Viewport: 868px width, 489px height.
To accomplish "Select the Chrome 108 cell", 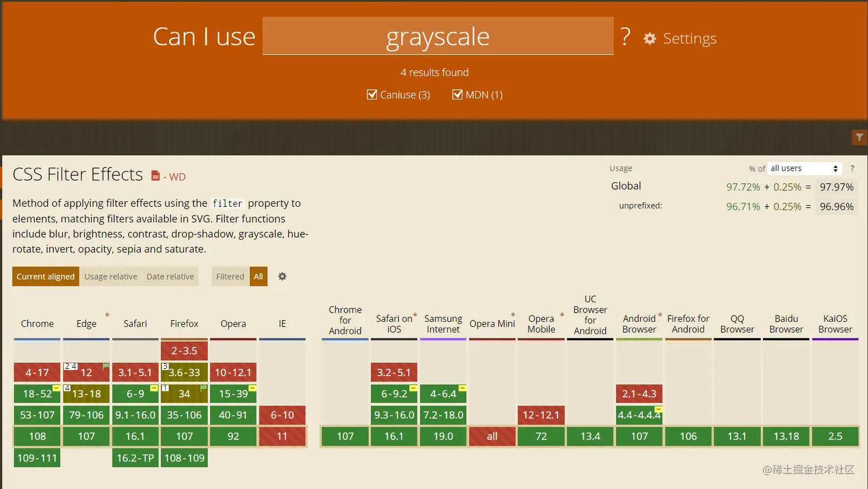I will [37, 436].
